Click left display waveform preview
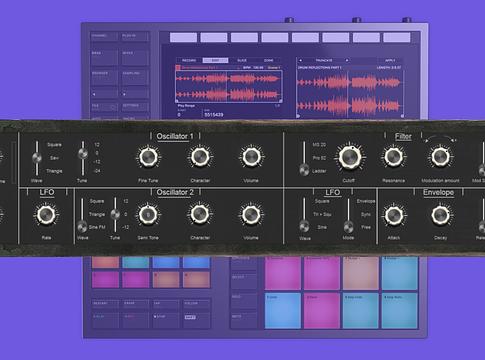 [x=229, y=87]
